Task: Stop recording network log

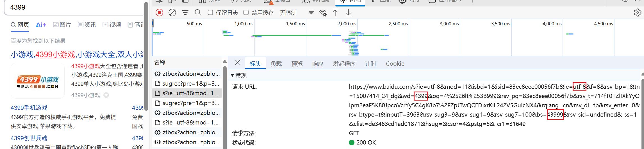Action: [159, 13]
